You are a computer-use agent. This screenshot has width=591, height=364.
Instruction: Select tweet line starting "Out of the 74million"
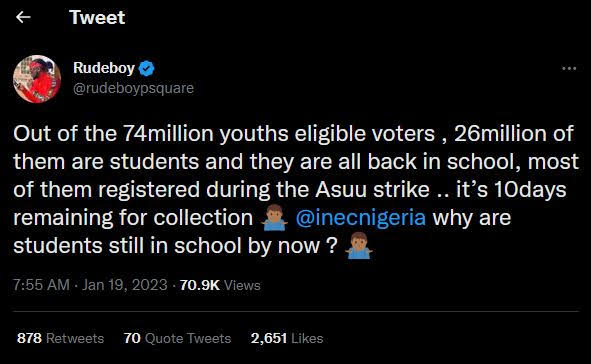pyautogui.click(x=293, y=134)
